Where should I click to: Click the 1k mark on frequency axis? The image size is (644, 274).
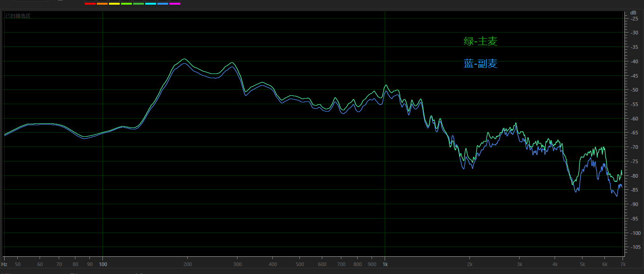point(385,264)
